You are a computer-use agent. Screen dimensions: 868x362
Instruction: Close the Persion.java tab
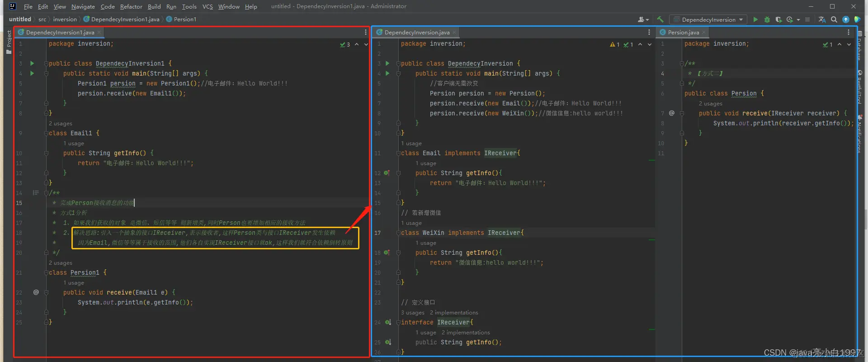tap(704, 33)
